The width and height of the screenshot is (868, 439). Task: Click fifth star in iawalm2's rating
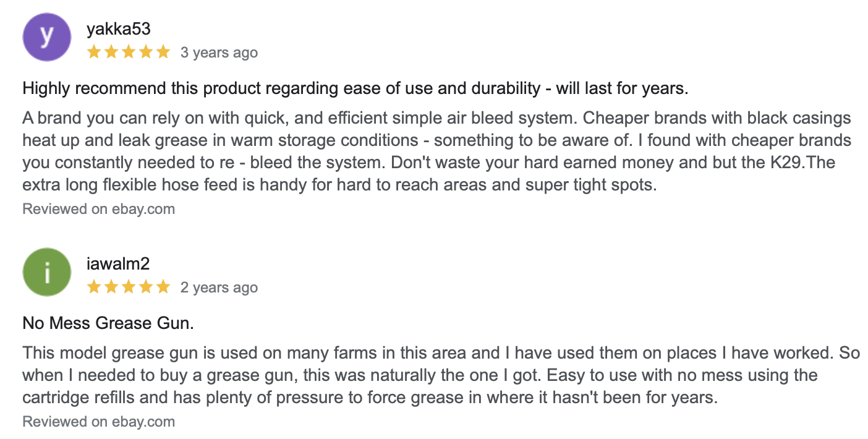tap(163, 287)
